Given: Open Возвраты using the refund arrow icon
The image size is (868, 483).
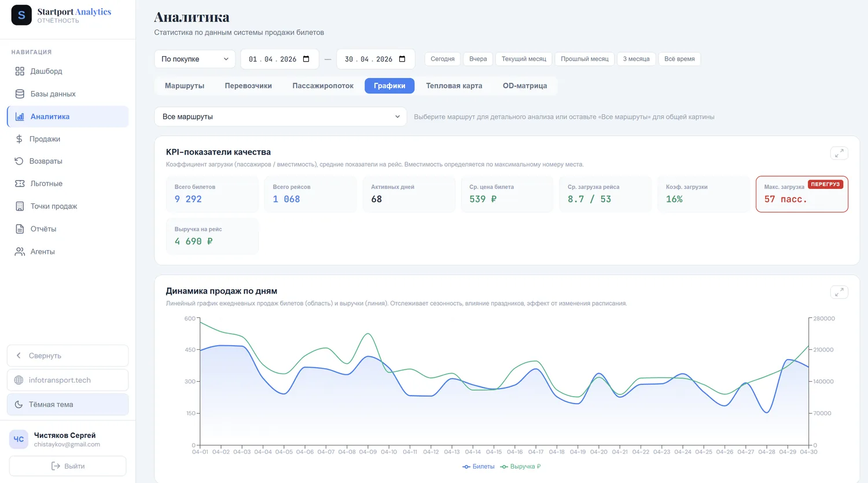Looking at the screenshot, I should pyautogui.click(x=19, y=161).
